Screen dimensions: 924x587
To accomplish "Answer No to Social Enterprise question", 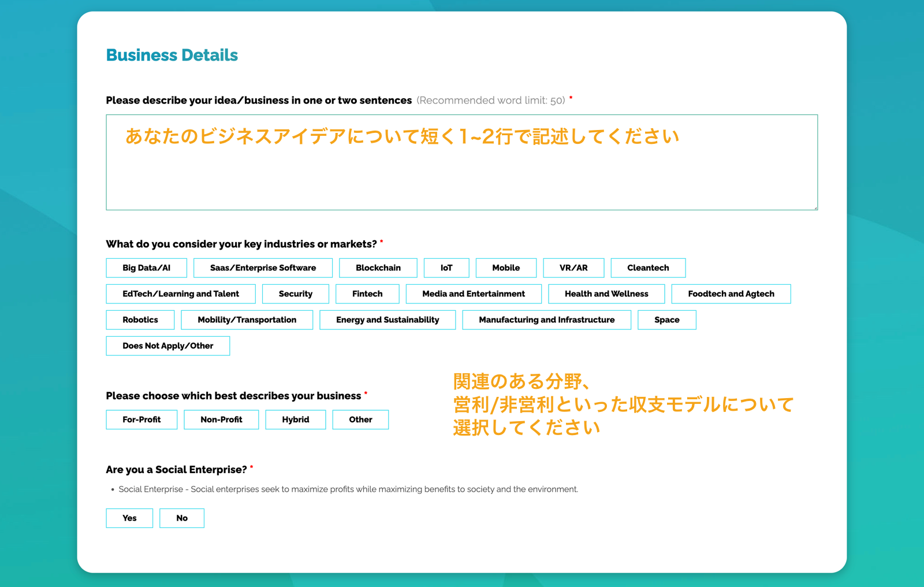I will tap(182, 518).
